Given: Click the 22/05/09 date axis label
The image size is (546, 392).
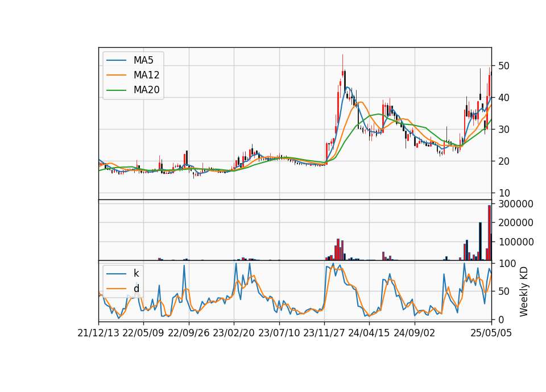Looking at the screenshot, I should [x=143, y=333].
